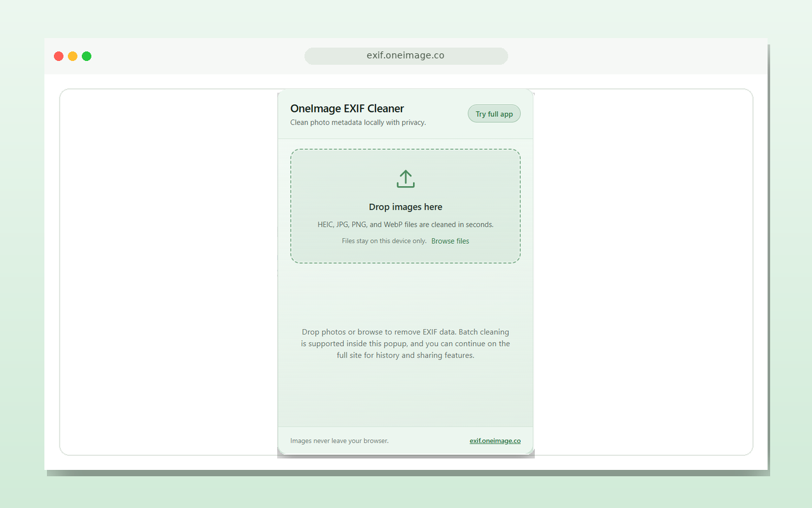Click the supported formats HEIC, JPG, PNG text
812x508 pixels.
(x=405, y=225)
